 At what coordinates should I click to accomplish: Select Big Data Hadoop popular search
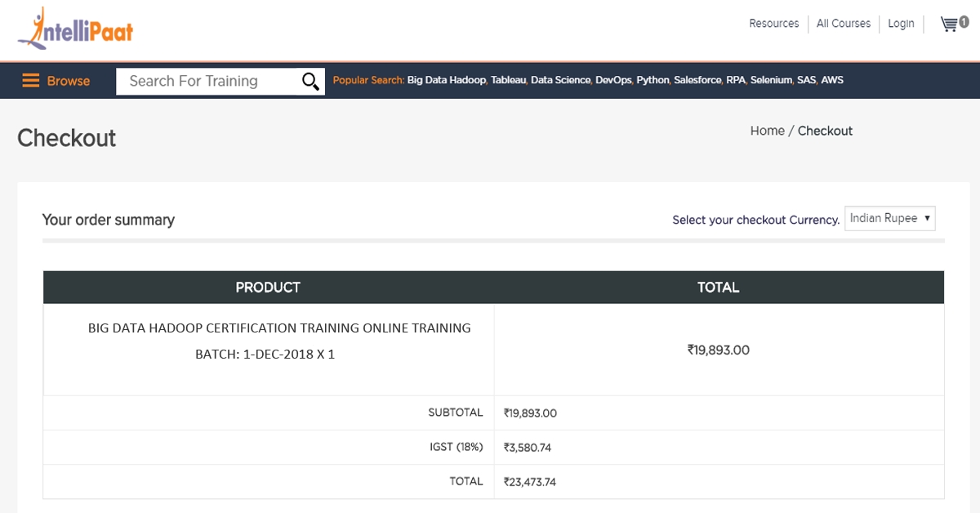click(x=447, y=80)
